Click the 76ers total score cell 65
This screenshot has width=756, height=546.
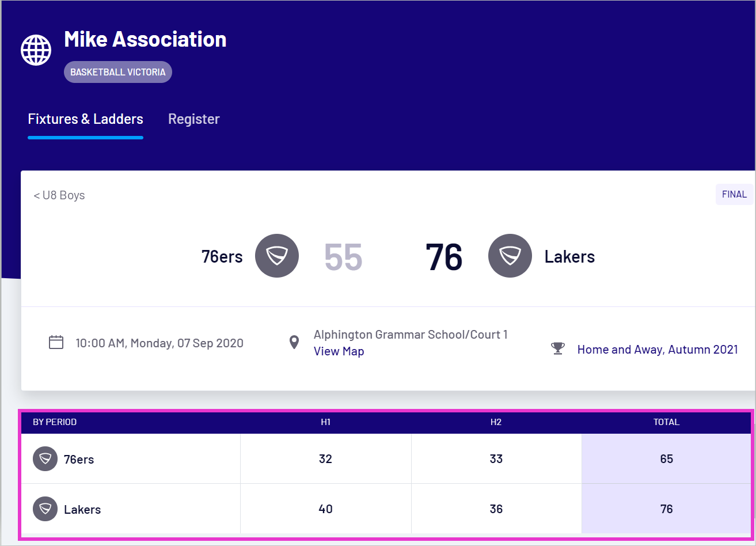tap(666, 459)
